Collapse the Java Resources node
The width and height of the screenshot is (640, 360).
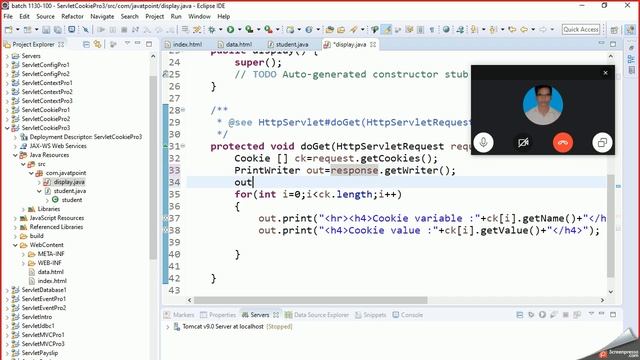point(15,155)
